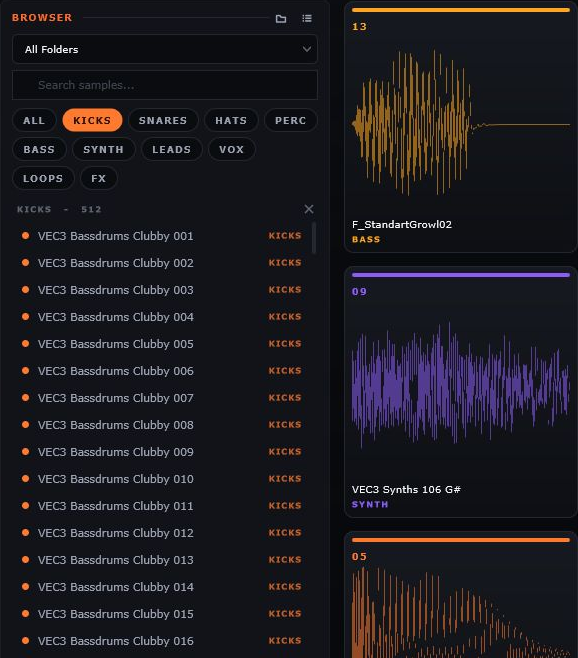The width and height of the screenshot is (578, 658).
Task: Select the BASS category filter
Action: [x=39, y=149]
